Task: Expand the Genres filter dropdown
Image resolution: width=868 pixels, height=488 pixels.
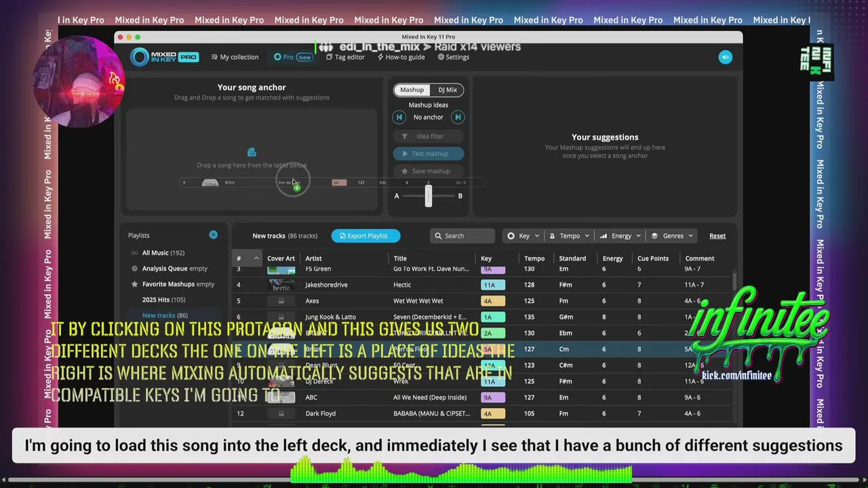Action: (672, 236)
